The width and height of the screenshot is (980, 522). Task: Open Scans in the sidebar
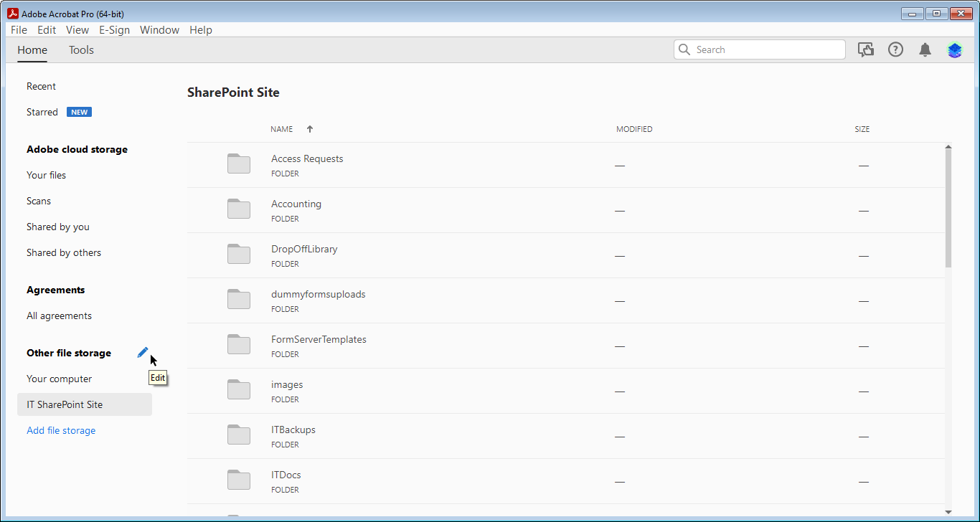pyautogui.click(x=39, y=201)
